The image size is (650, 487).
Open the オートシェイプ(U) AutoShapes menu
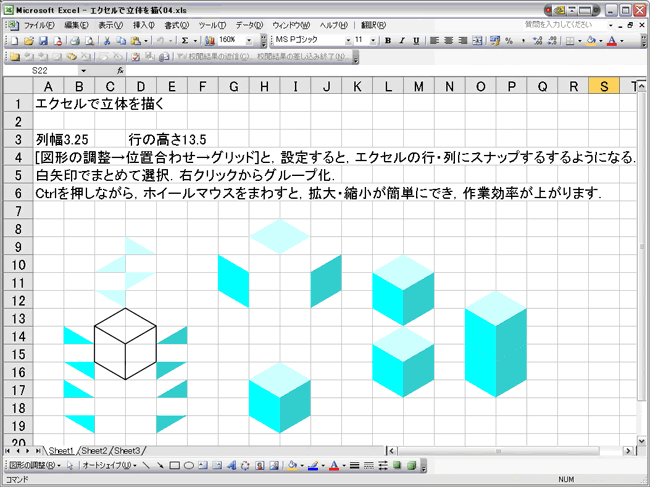[x=109, y=466]
